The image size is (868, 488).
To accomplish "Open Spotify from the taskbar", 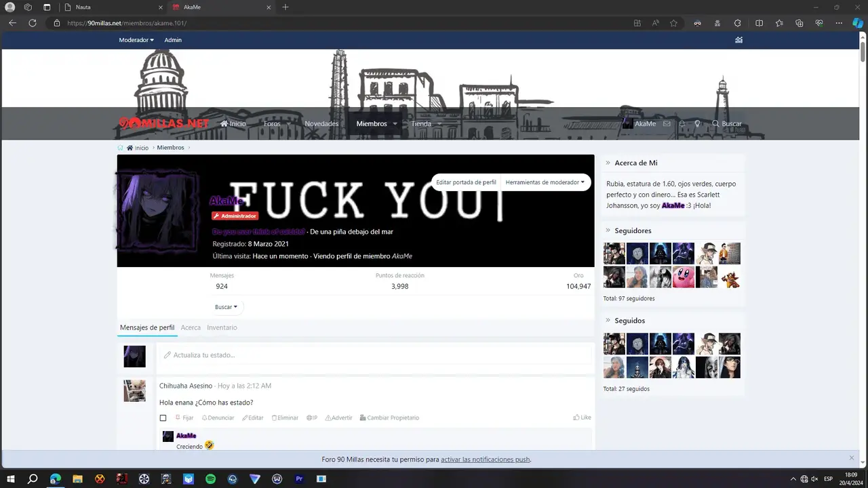I will click(x=210, y=479).
